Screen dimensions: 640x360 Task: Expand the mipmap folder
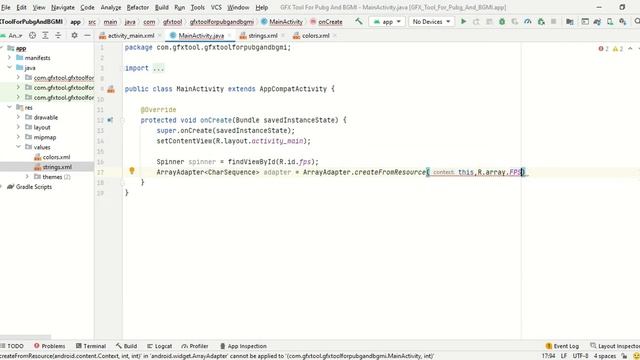pos(18,137)
